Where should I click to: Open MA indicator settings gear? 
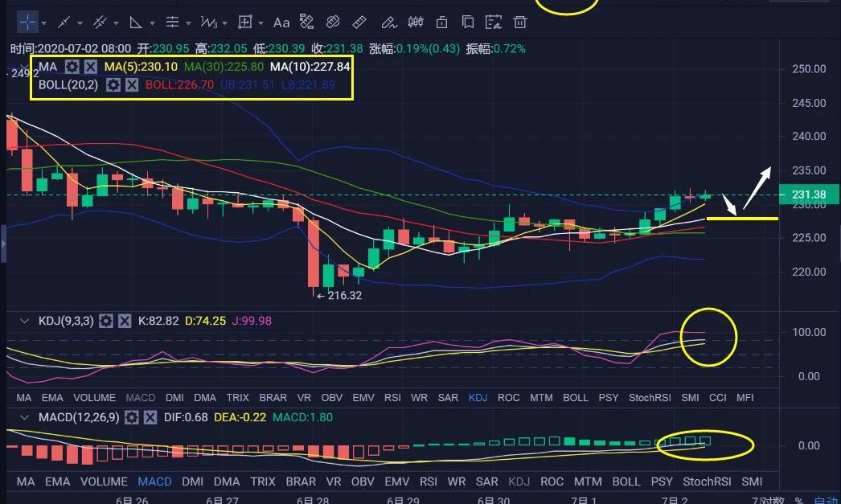(72, 67)
